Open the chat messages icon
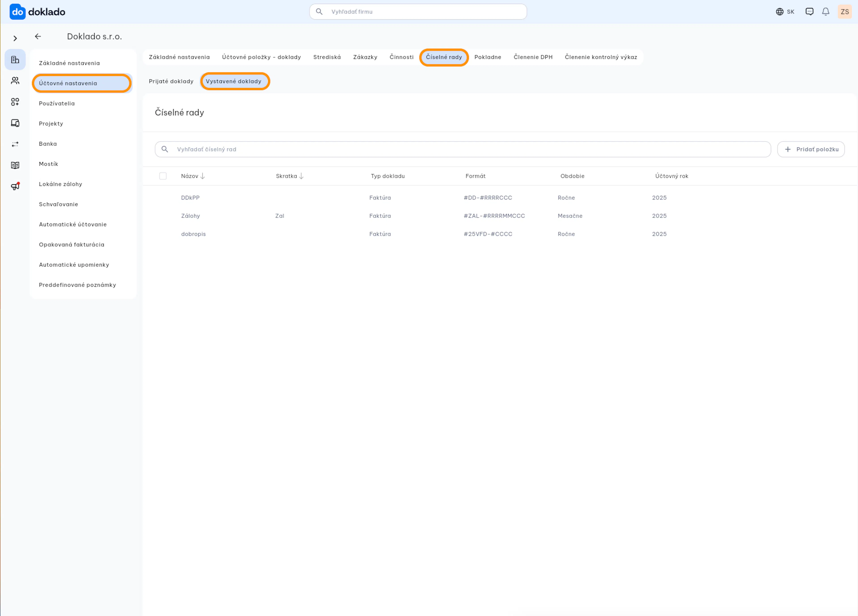 tap(810, 12)
